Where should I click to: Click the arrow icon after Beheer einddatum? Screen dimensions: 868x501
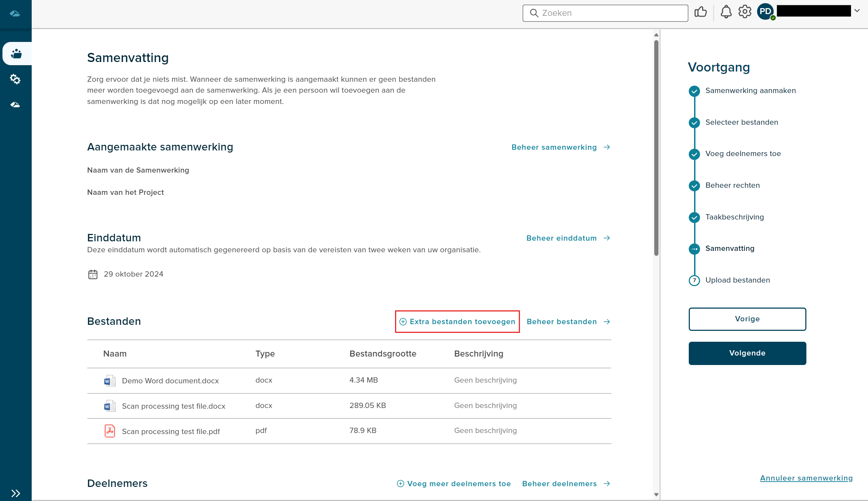[x=607, y=238]
